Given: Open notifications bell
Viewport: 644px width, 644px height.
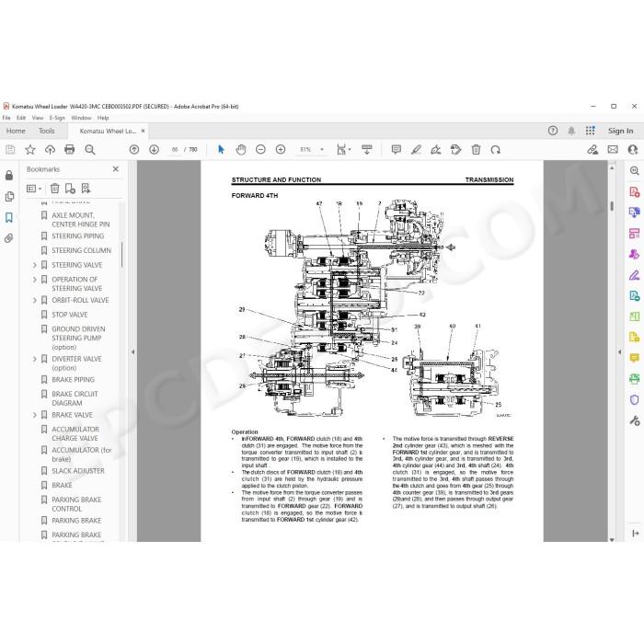Looking at the screenshot, I should pos(571,131).
